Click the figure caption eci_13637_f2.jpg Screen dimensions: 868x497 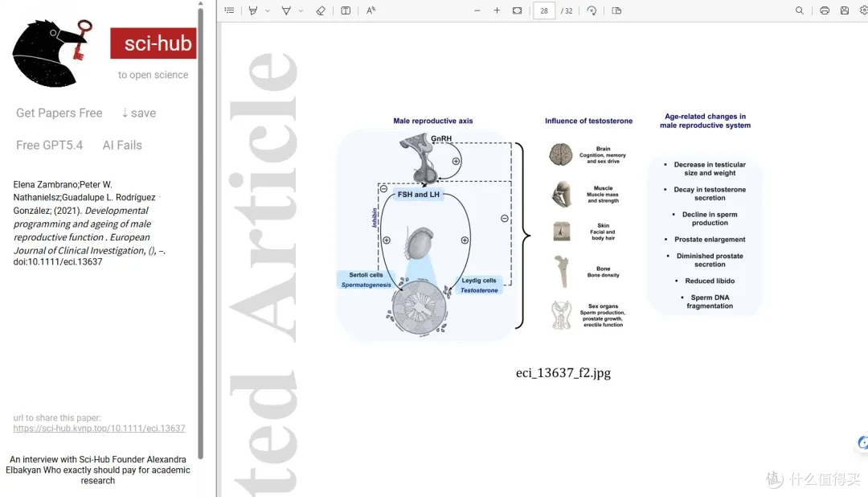563,373
